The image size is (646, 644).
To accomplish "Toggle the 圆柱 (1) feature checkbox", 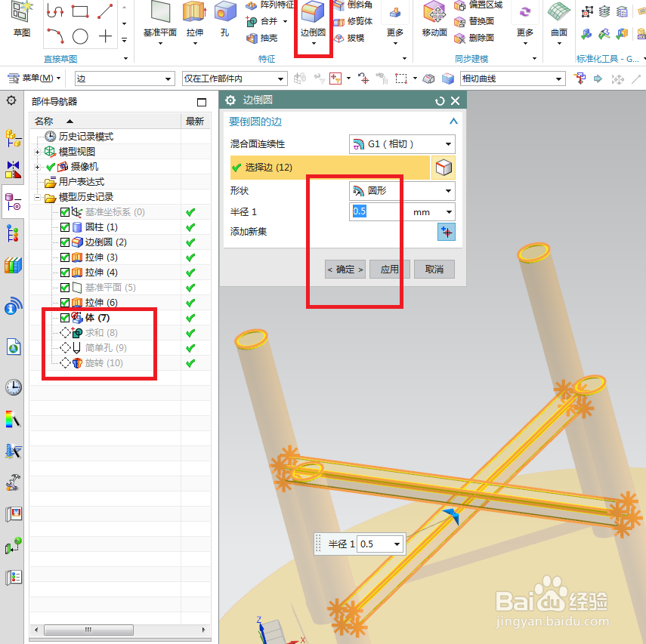I will coord(65,227).
